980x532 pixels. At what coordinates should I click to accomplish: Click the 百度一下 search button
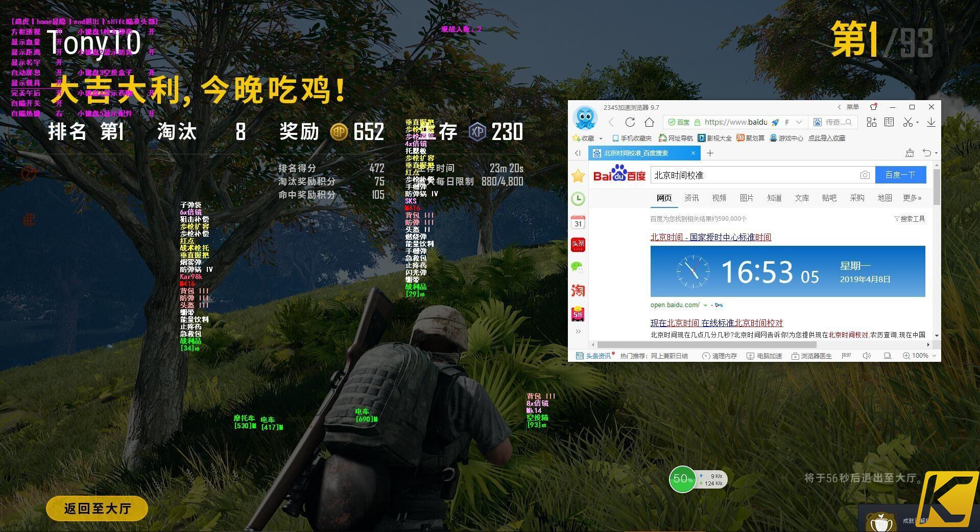pyautogui.click(x=900, y=175)
